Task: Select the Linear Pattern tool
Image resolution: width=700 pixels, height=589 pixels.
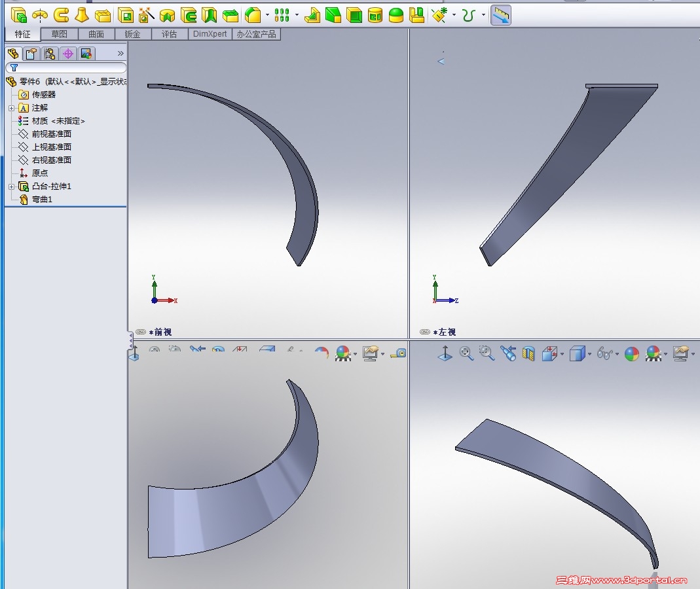Action: 282,16
